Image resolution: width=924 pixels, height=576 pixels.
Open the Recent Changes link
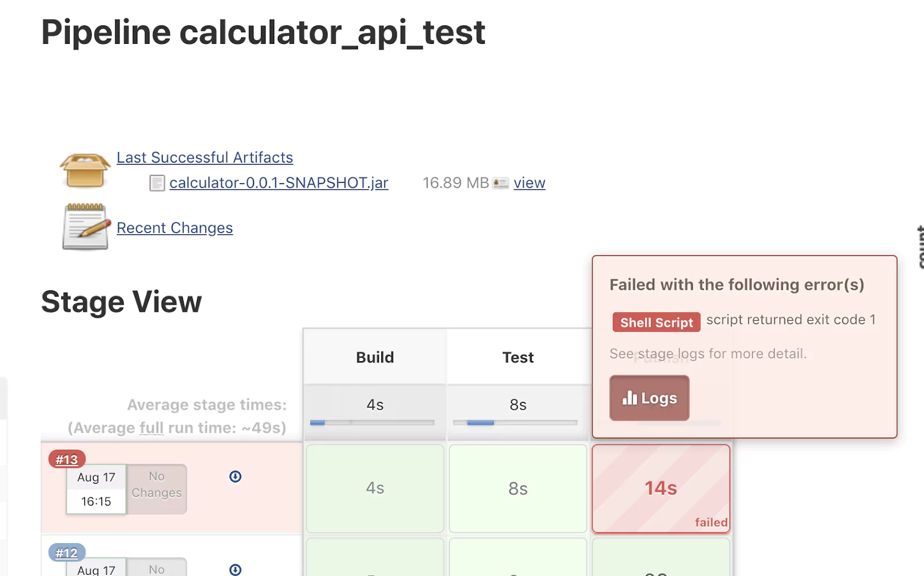pyautogui.click(x=175, y=228)
